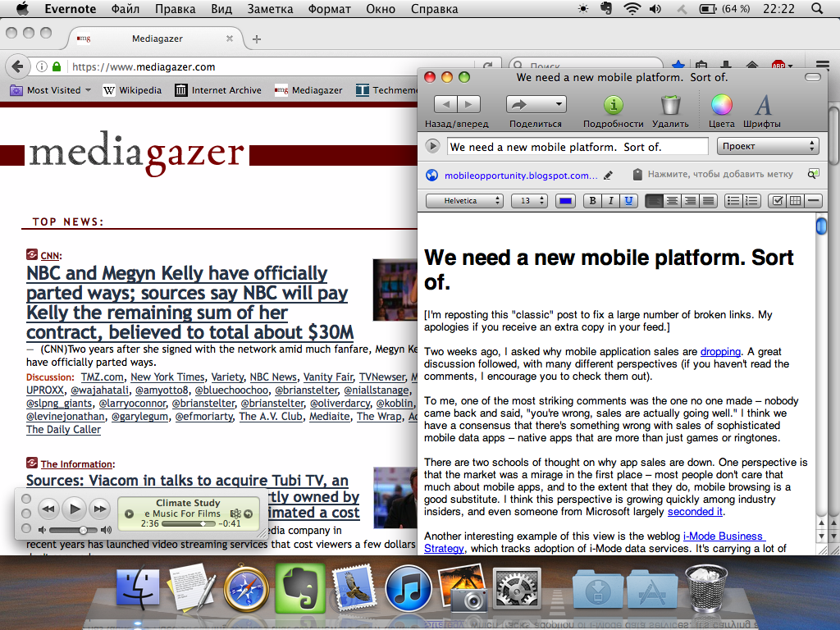Align note text to the right

pos(690,201)
